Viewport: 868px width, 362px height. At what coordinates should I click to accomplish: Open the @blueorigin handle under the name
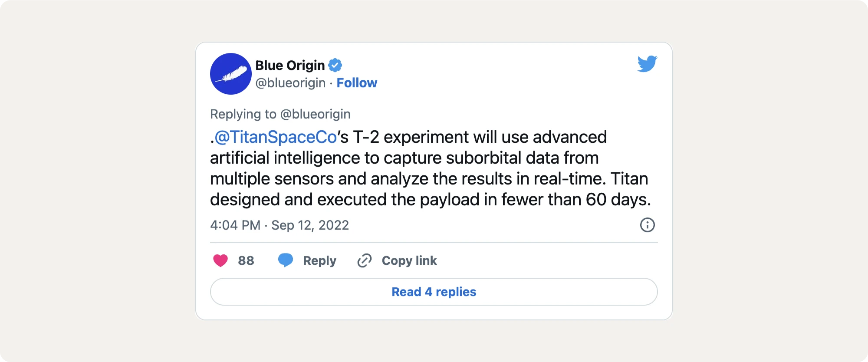coord(290,83)
